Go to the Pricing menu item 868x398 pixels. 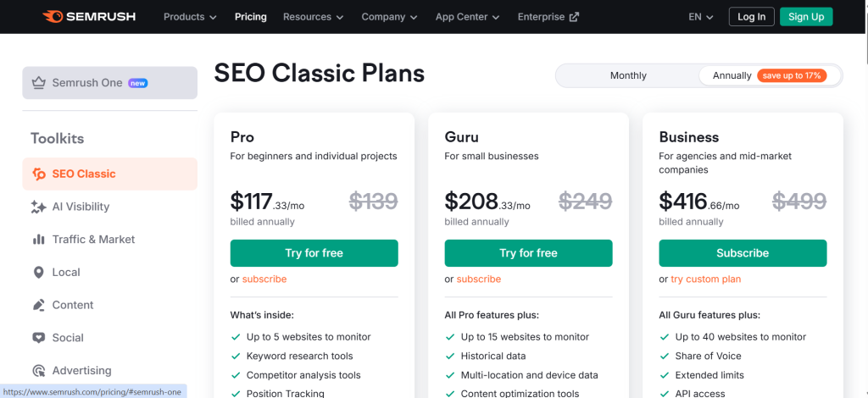tap(250, 17)
